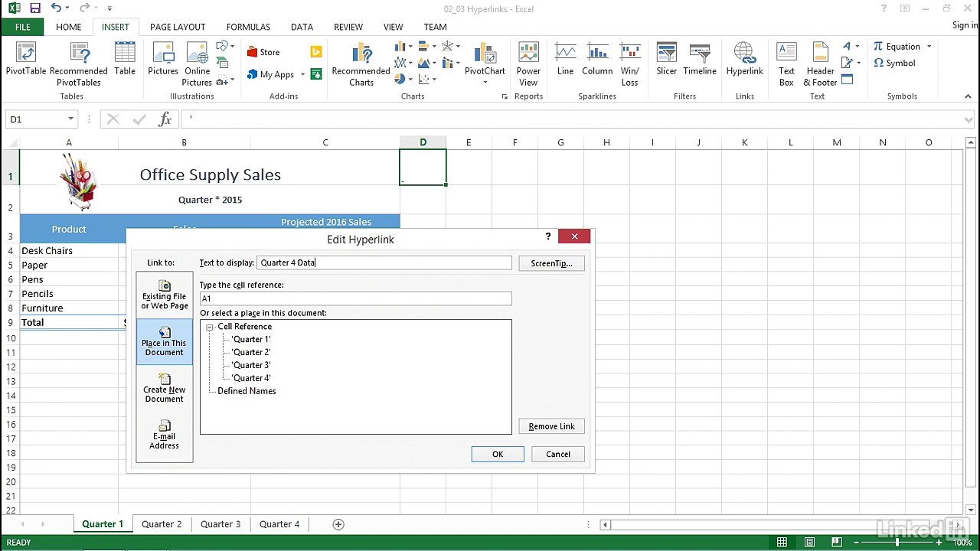Click OK in Edit Hyperlink dialog

pyautogui.click(x=498, y=454)
